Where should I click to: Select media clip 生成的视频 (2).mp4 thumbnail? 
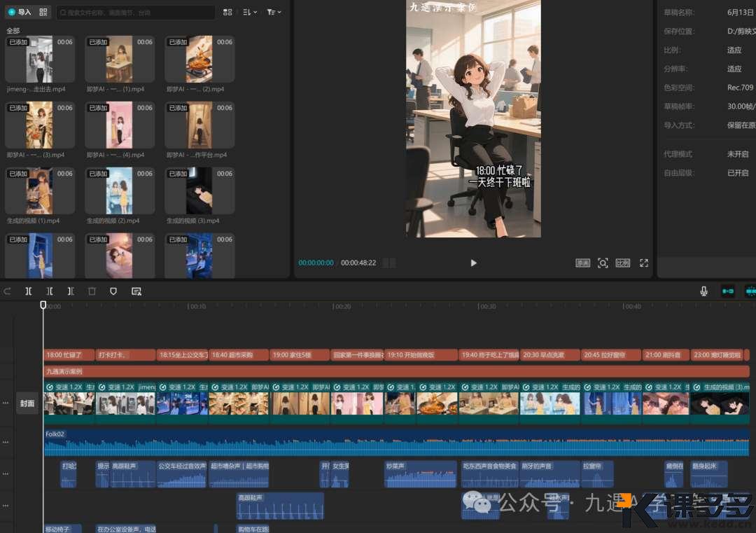(x=120, y=191)
